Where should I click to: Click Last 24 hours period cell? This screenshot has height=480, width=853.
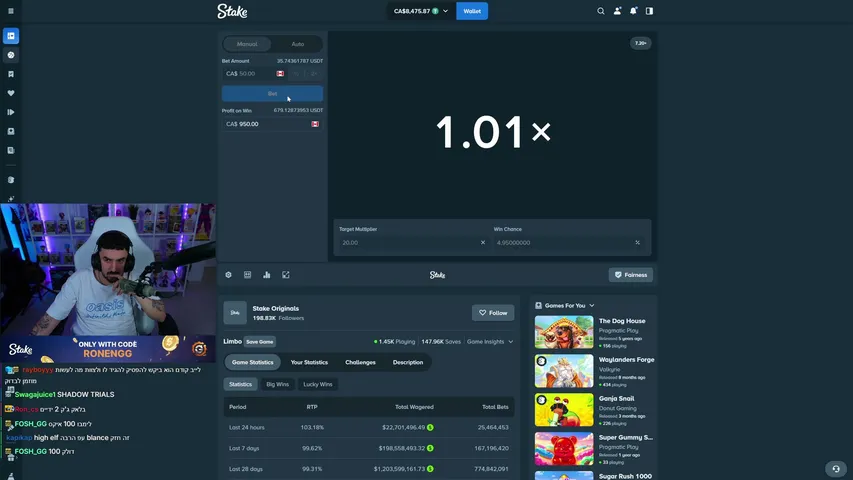click(246, 428)
